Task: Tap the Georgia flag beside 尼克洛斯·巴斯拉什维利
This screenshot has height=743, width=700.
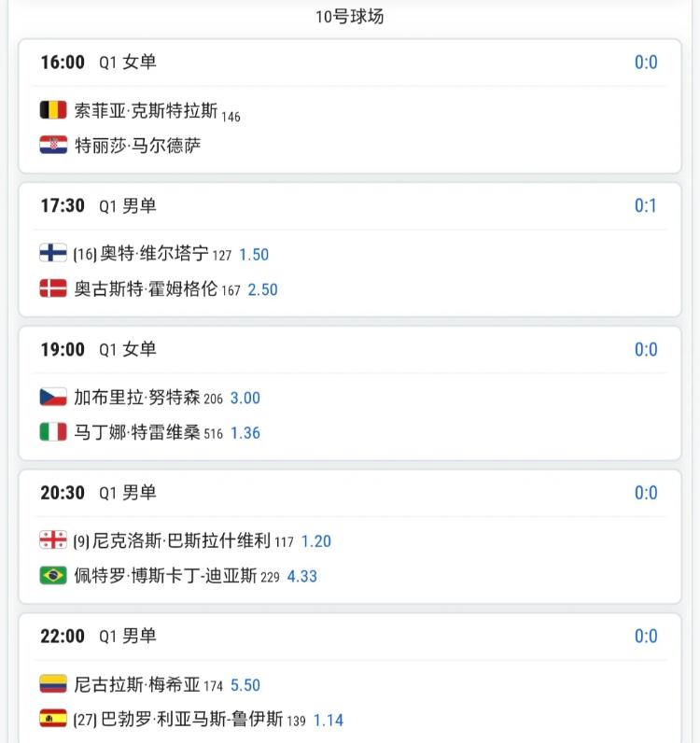Action: pos(53,540)
